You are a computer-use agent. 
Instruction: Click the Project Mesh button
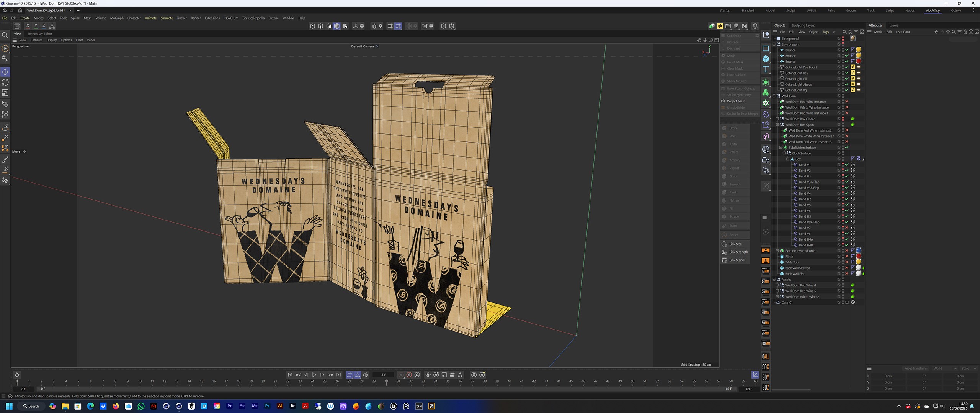coord(736,101)
